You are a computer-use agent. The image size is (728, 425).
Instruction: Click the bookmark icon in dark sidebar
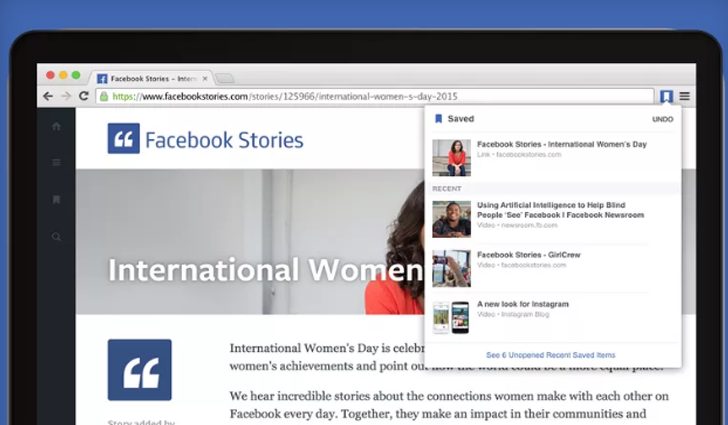click(x=56, y=200)
